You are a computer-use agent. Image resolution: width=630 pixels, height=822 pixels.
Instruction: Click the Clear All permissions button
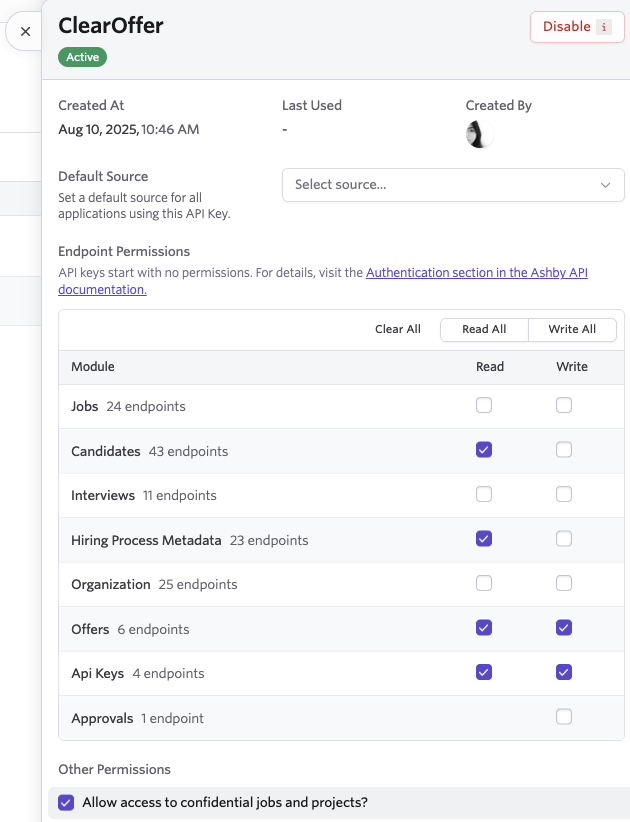pyautogui.click(x=398, y=329)
